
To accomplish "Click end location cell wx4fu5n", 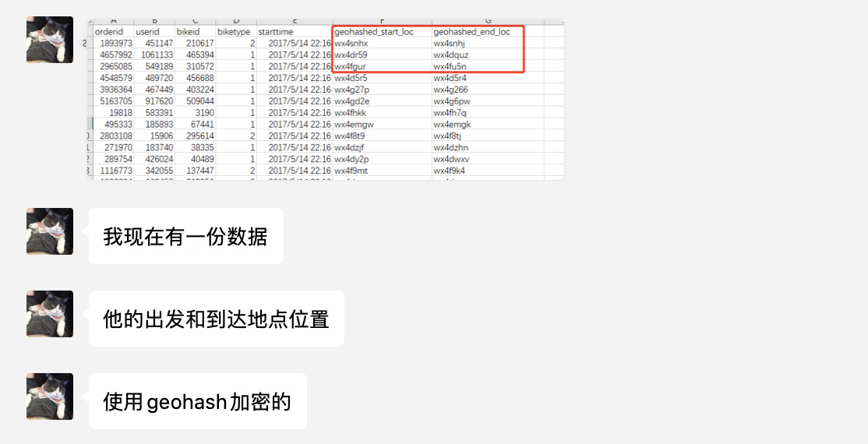I will [x=488, y=66].
